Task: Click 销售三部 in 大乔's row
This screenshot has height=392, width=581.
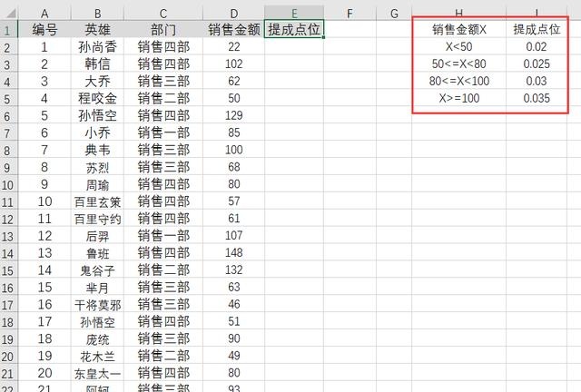Action: [x=163, y=81]
